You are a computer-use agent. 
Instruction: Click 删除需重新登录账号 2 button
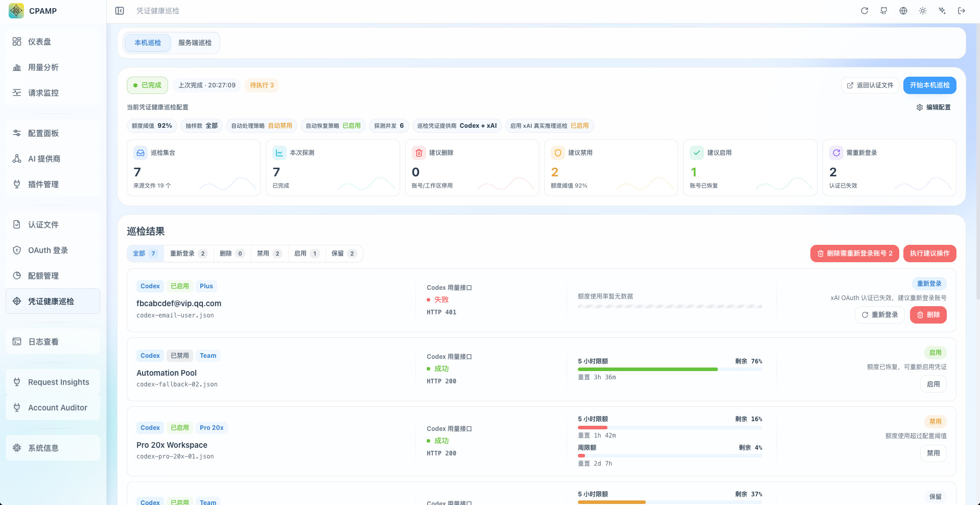854,254
